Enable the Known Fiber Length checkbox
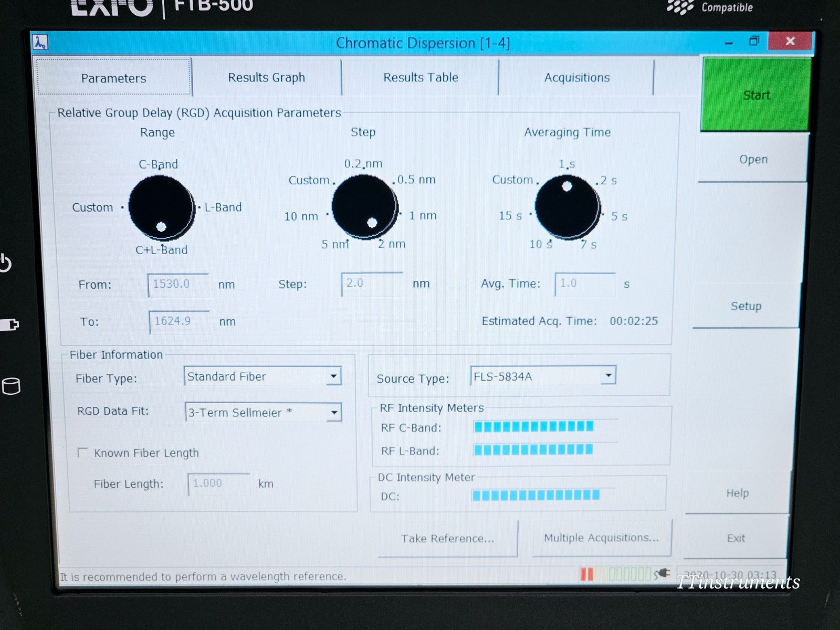 click(83, 452)
